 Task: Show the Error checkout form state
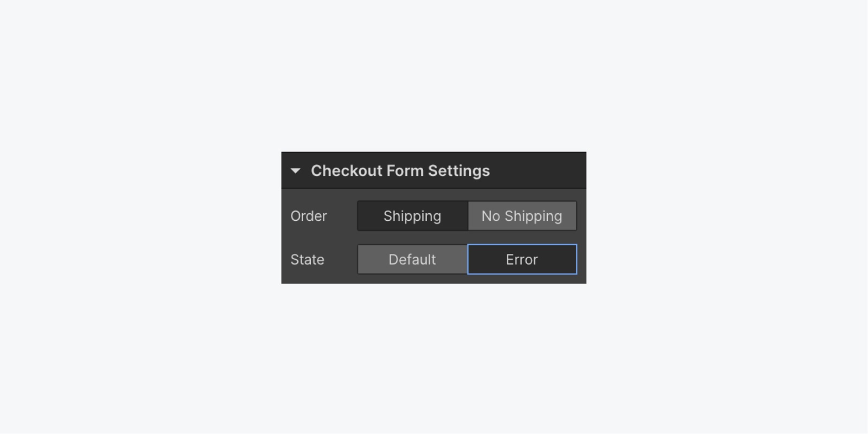point(522,259)
